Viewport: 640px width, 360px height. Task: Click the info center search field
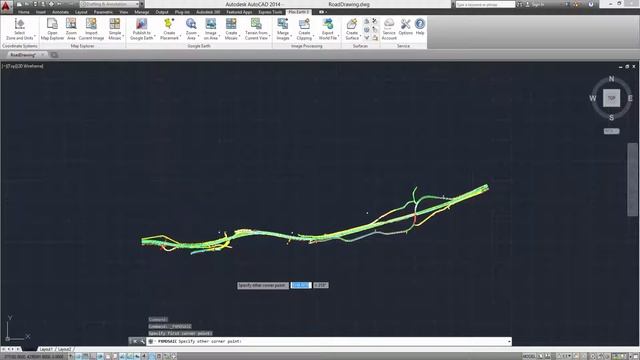click(x=485, y=4)
